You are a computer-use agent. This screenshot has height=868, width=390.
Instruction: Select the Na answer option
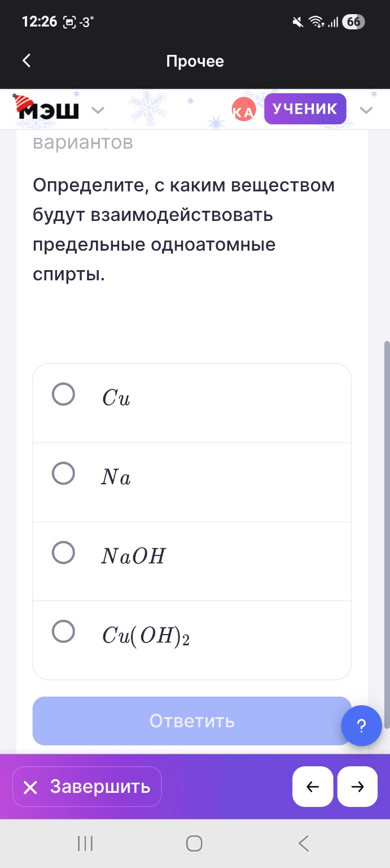click(63, 474)
